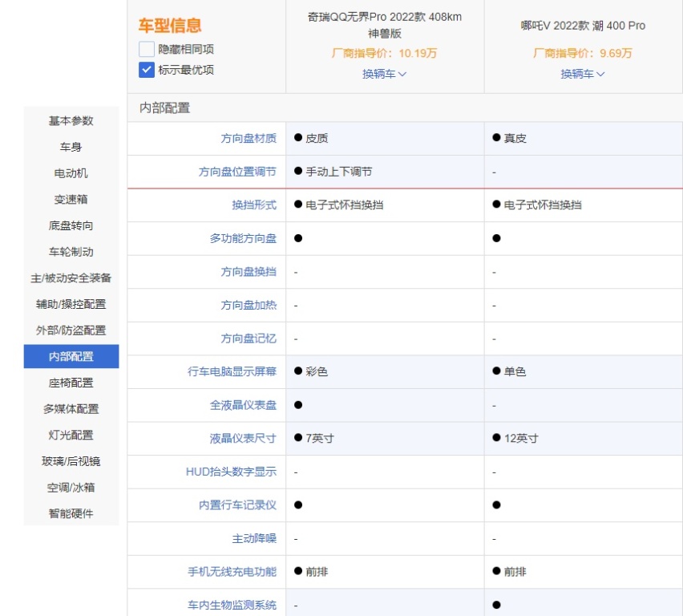Open 换辆车 dropdown under 哪吒V
The height and width of the screenshot is (616, 683).
coord(582,74)
